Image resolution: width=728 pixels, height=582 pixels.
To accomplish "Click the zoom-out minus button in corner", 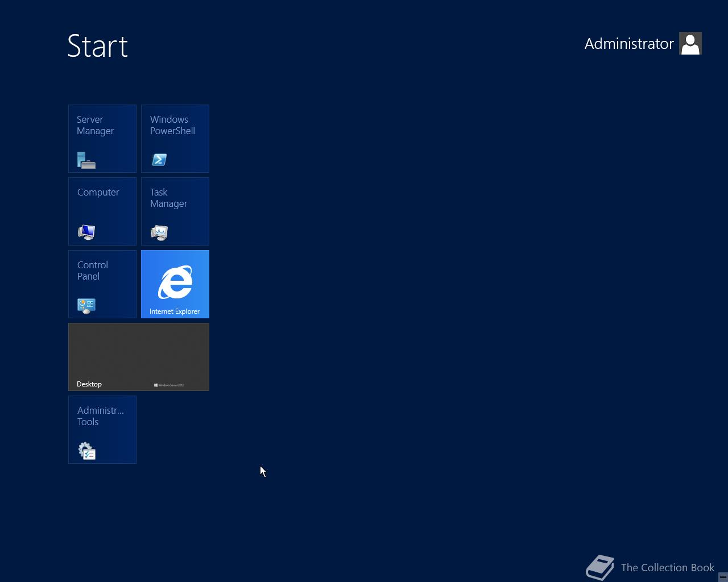I will pos(723,577).
